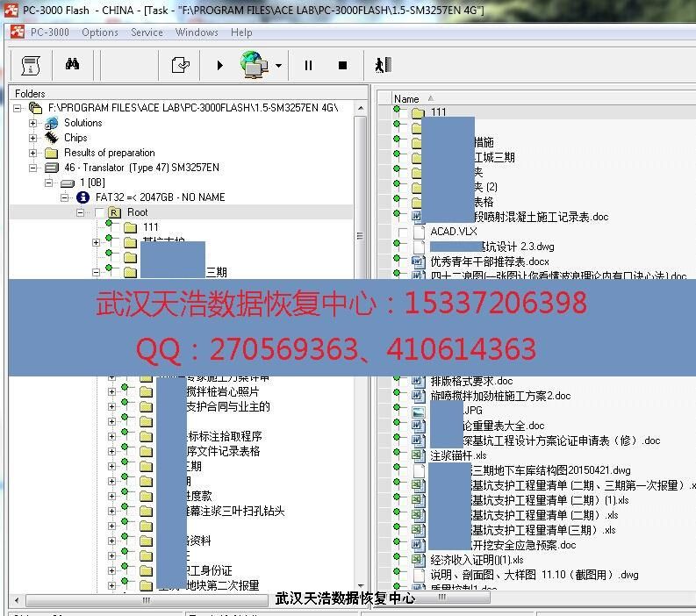
Task: Check the box for ACAD.VLX file
Action: (403, 232)
